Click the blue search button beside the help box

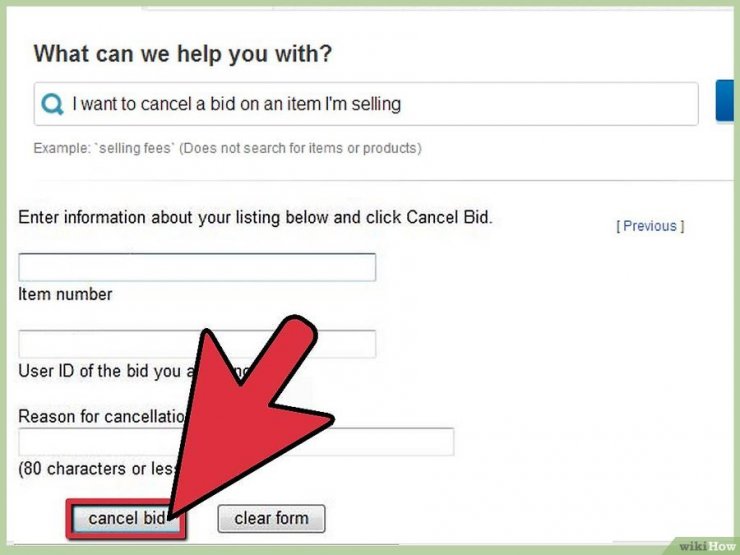pos(725,101)
